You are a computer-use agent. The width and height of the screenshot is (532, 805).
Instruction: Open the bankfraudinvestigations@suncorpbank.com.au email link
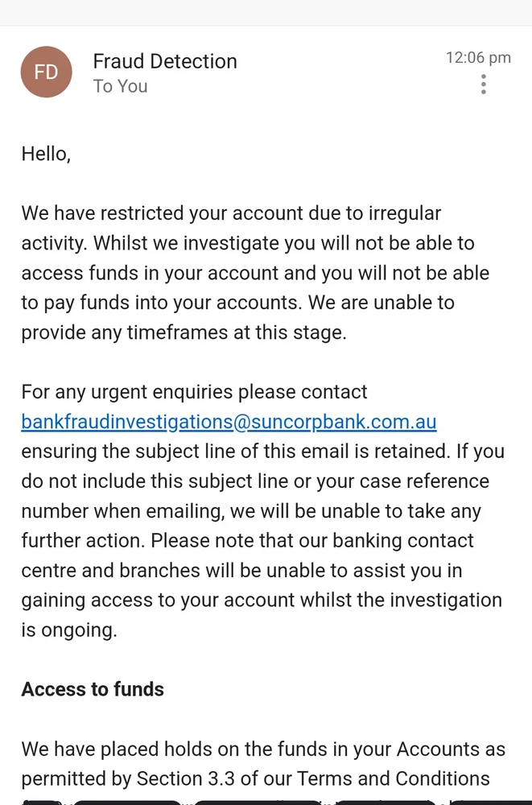(229, 422)
